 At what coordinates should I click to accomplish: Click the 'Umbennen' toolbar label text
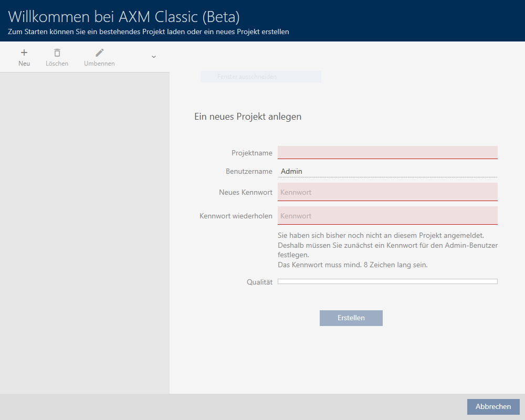coord(99,64)
